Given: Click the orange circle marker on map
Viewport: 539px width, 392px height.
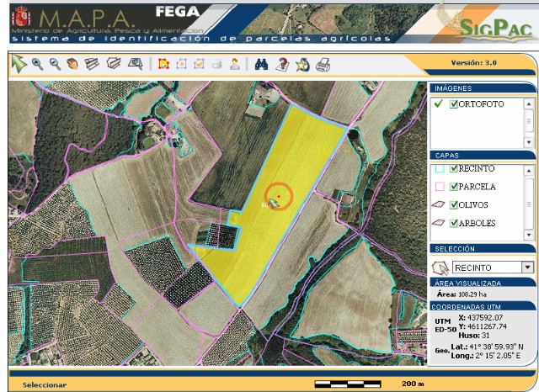Looking at the screenshot, I should pos(278,196).
